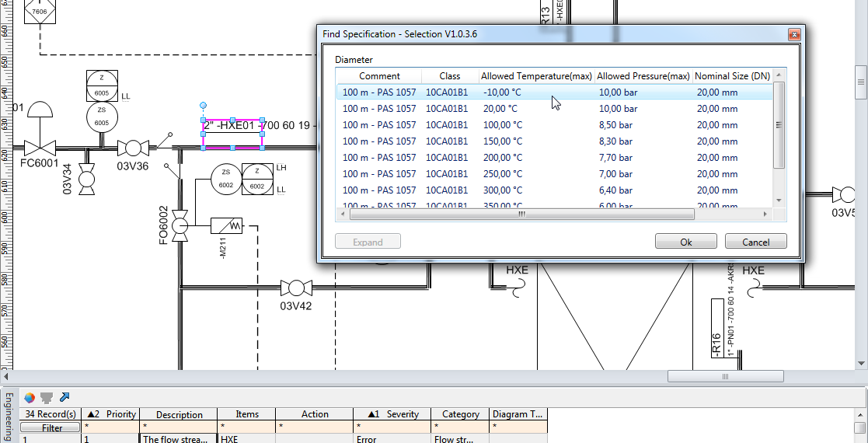Click the blue arrow navigate icon
868x443 pixels.
(64, 397)
